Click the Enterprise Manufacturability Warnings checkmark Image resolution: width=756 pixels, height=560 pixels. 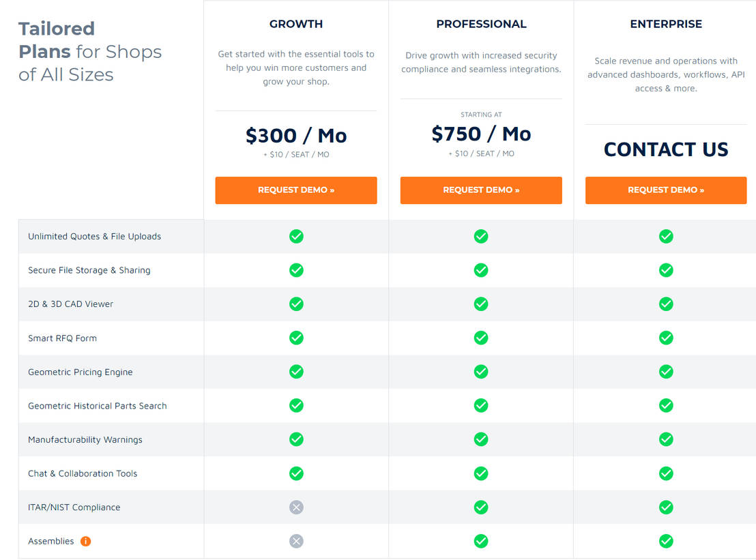click(x=666, y=439)
